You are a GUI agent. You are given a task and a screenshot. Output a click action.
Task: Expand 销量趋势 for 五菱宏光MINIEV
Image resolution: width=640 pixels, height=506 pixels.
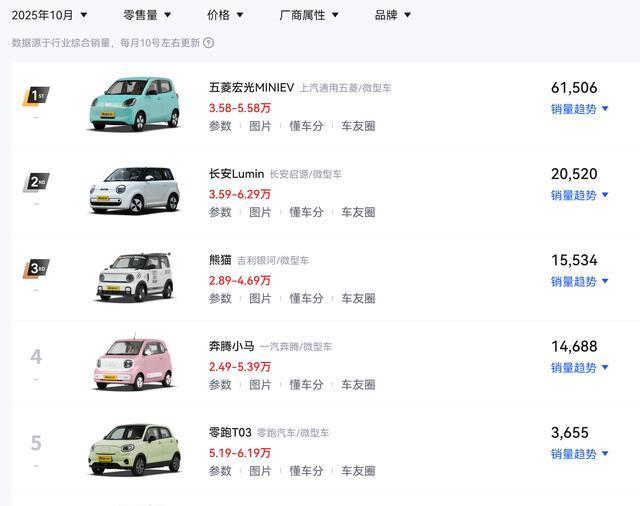[580, 109]
